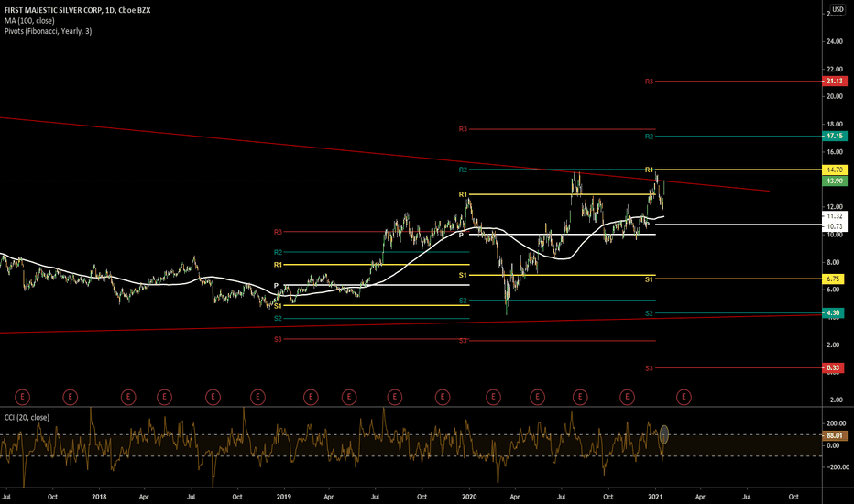Click the S1 label beside the 6.75 line
This screenshot has width=854, height=504.
click(650, 279)
